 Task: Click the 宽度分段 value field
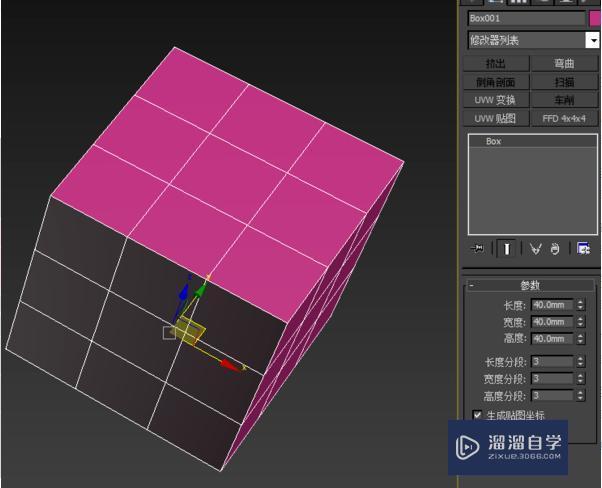[552, 379]
